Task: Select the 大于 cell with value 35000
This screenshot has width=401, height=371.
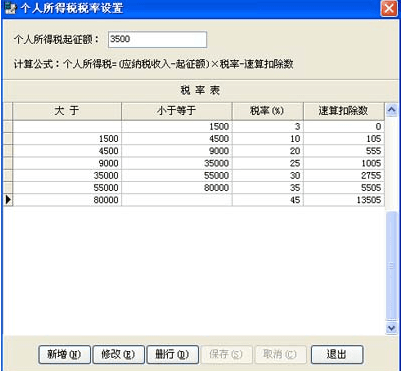Action: tap(67, 175)
